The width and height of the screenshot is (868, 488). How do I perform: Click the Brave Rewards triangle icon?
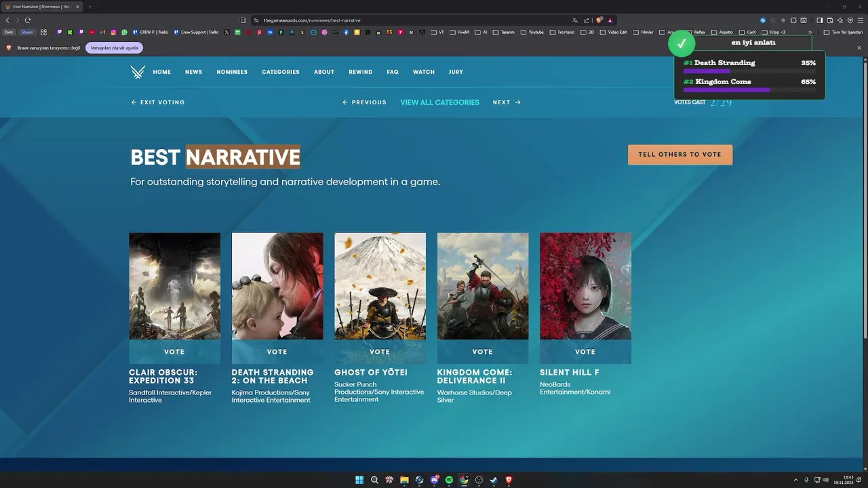[x=610, y=20]
